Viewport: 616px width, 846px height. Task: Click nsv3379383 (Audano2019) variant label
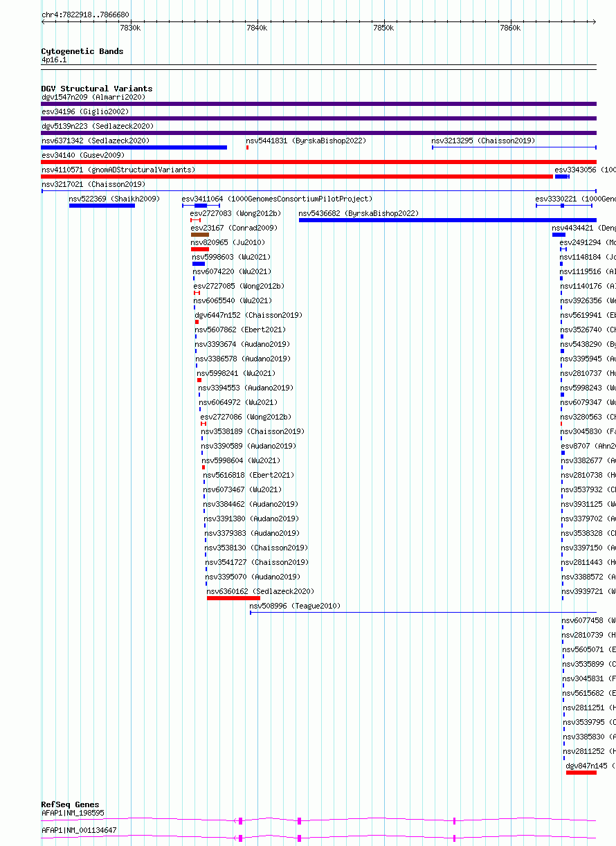(252, 533)
